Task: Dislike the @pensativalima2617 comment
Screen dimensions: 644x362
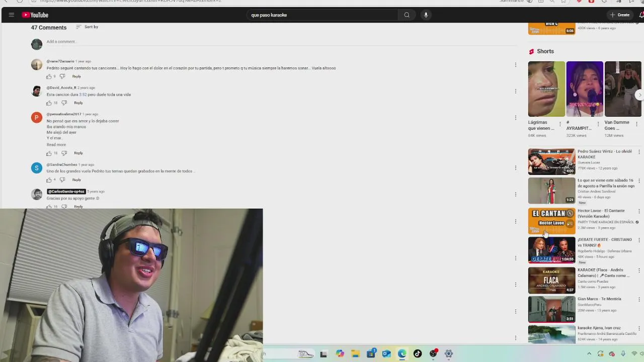Action: 64,153
